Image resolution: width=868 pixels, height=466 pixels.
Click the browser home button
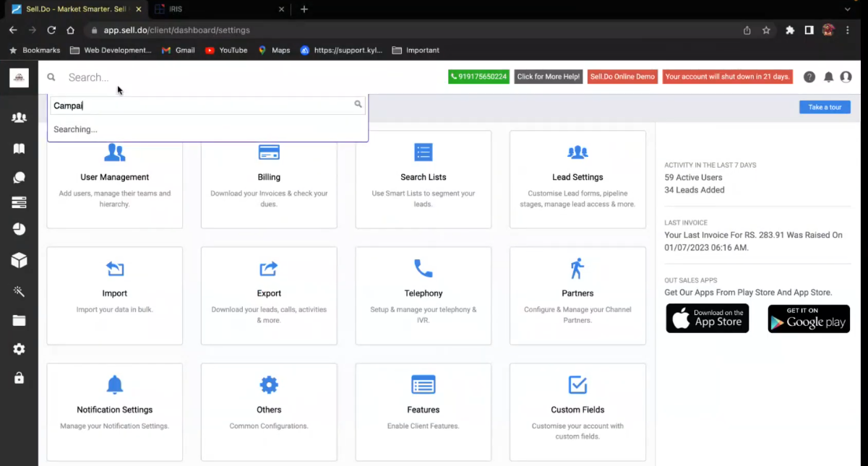[70, 30]
